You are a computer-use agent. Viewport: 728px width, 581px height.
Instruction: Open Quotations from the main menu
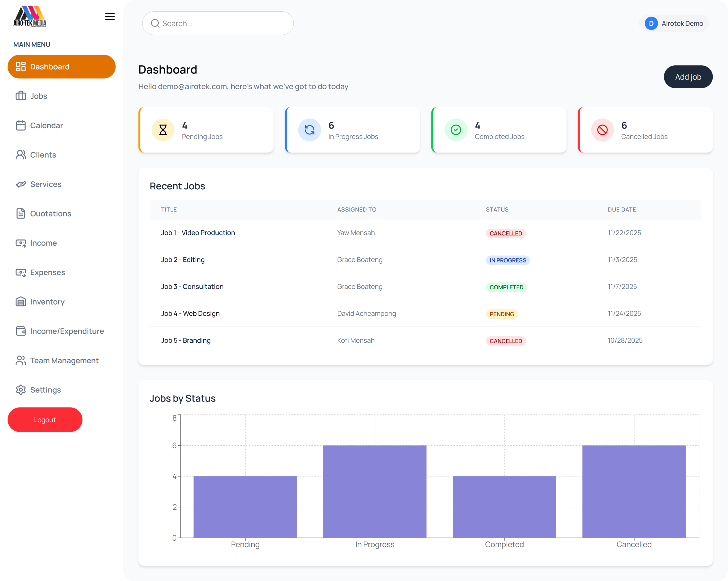(x=50, y=214)
